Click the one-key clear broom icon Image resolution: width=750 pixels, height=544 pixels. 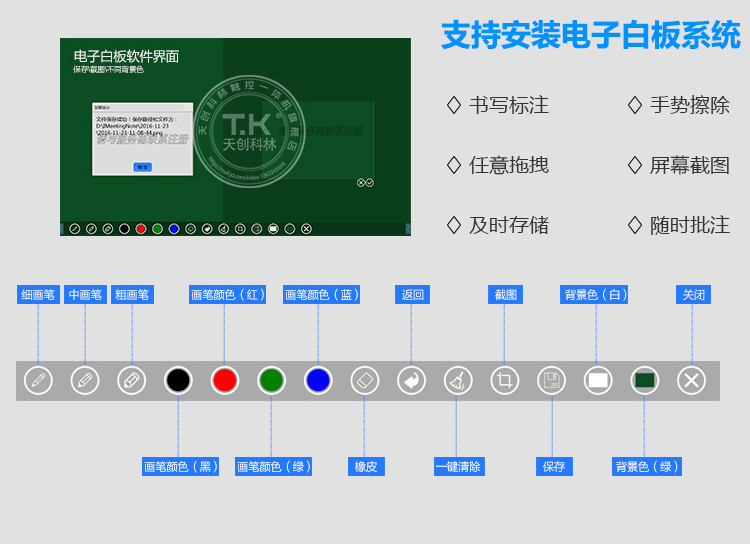458,380
